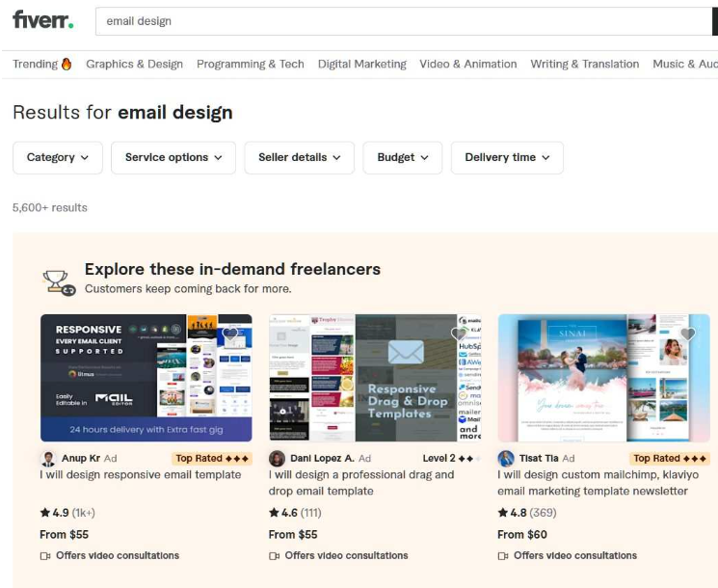Click 'From $60' price on Tisat Tia gig
Image resolution: width=718 pixels, height=588 pixels.
tap(522, 534)
